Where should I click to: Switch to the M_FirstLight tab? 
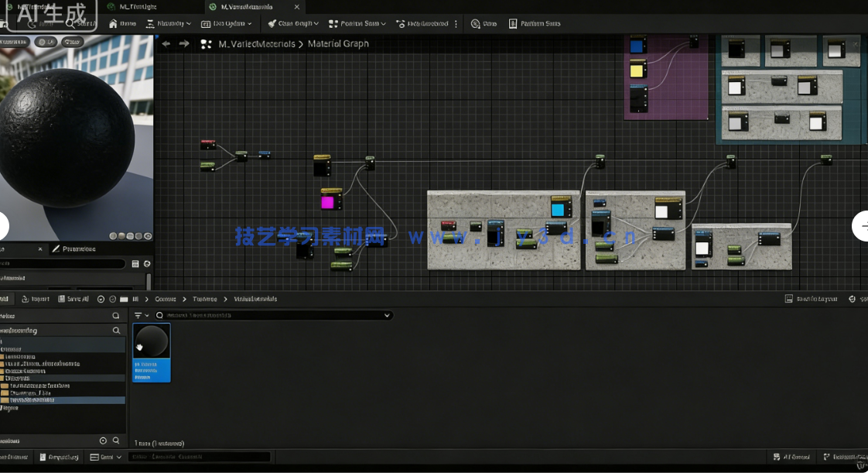[x=138, y=7]
